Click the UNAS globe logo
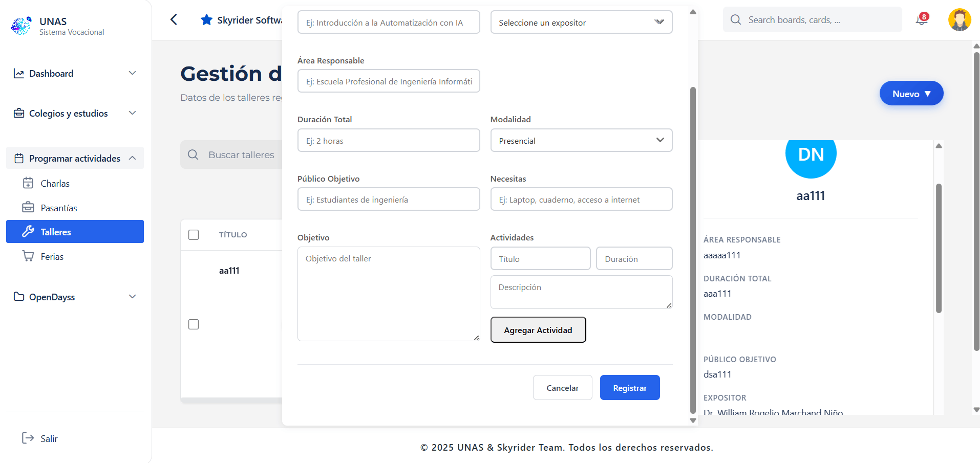 tap(22, 26)
